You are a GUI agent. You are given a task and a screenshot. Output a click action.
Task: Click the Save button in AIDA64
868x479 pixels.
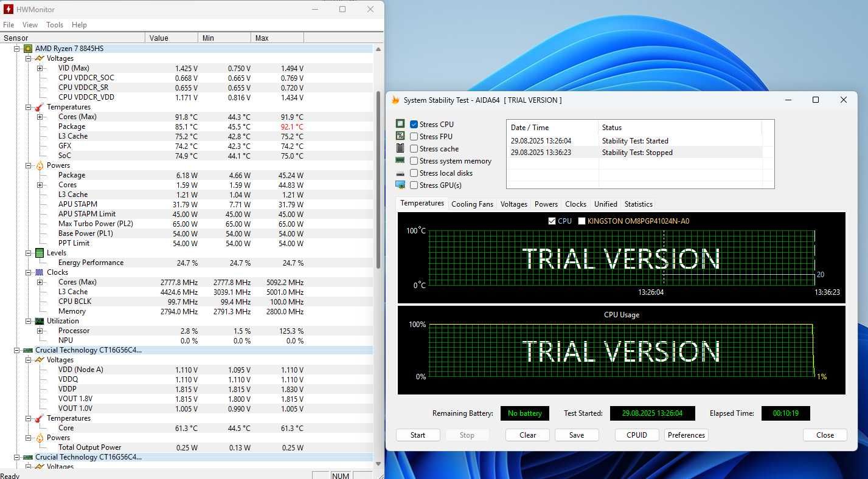click(x=577, y=435)
